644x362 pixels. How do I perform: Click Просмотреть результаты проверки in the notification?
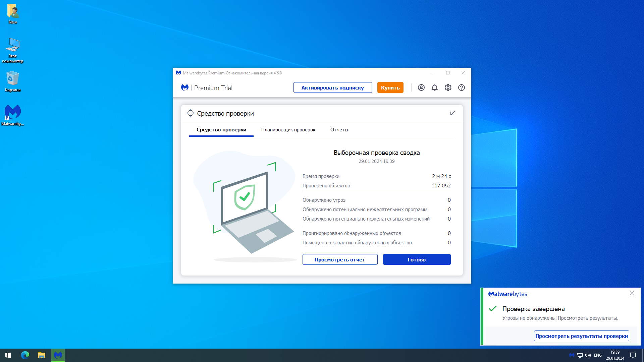(581, 336)
